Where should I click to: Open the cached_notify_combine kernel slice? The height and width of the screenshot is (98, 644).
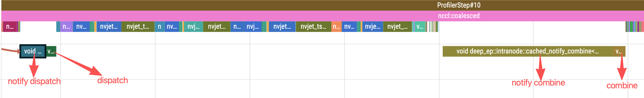click(527, 51)
